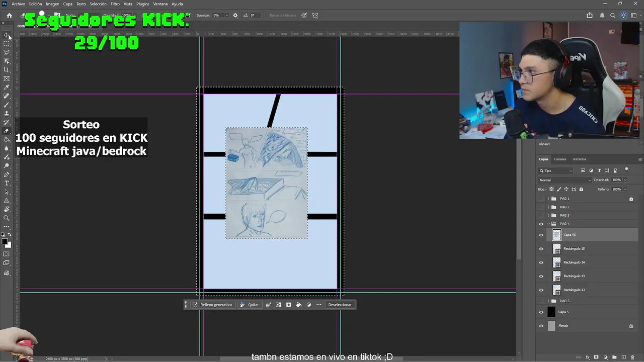Image resolution: width=644 pixels, height=362 pixels.
Task: Select the Paint Bucket tool
Action: click(x=7, y=140)
